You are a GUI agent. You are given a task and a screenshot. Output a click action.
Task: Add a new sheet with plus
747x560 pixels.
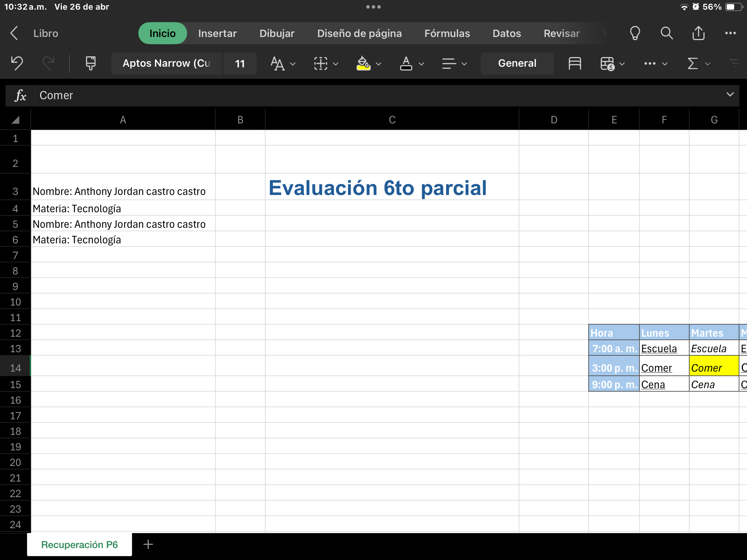[148, 544]
